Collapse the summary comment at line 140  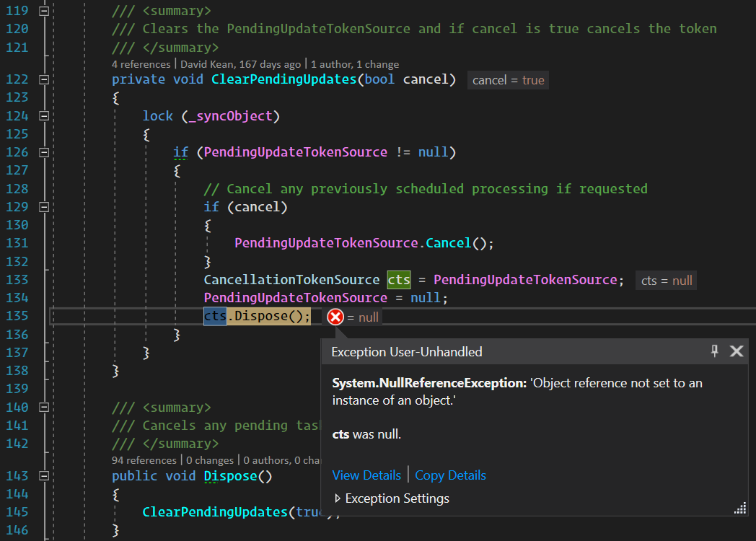coord(44,408)
